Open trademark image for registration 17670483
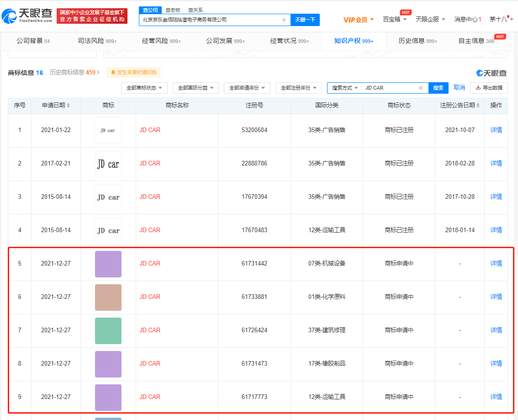The width and height of the screenshot is (518, 420). point(108,231)
